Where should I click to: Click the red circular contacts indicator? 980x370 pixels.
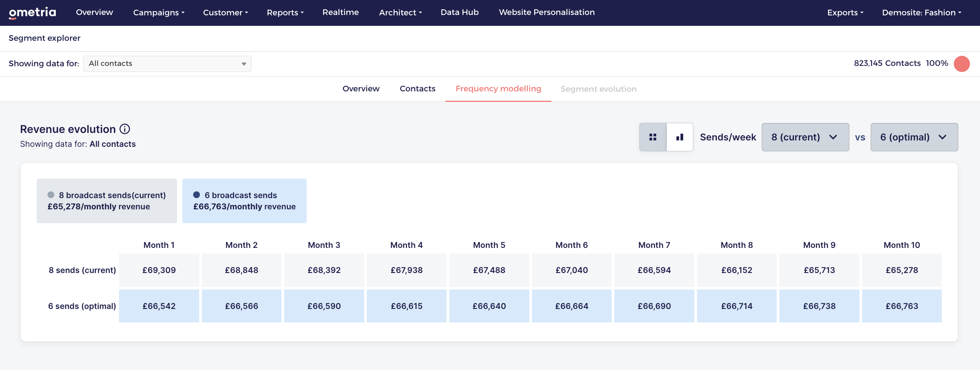click(x=962, y=64)
